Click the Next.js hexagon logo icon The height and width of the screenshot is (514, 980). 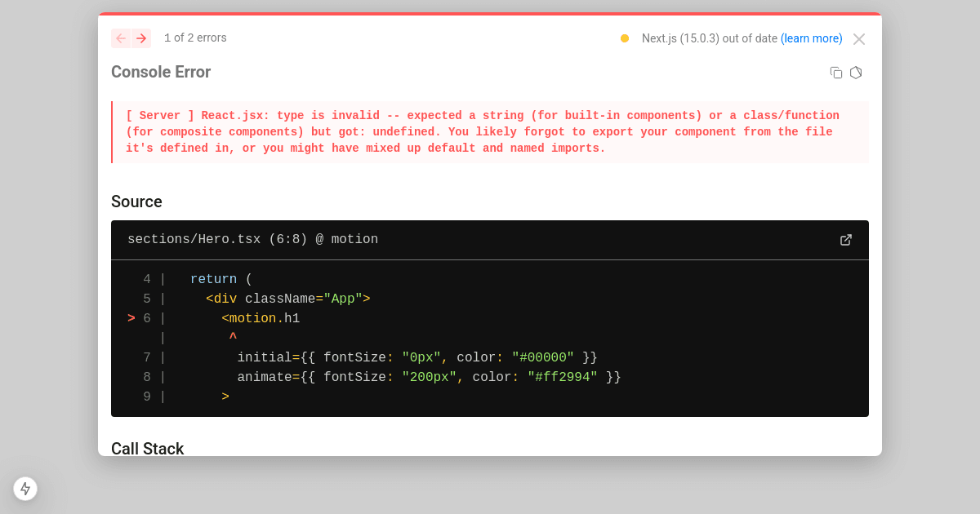[x=855, y=73]
